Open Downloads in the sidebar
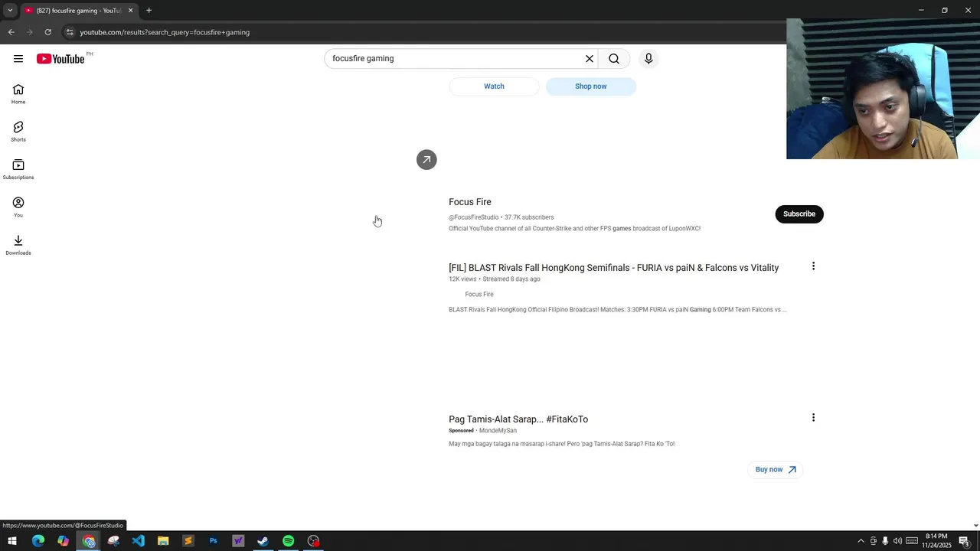Image resolution: width=980 pixels, height=551 pixels. click(18, 245)
